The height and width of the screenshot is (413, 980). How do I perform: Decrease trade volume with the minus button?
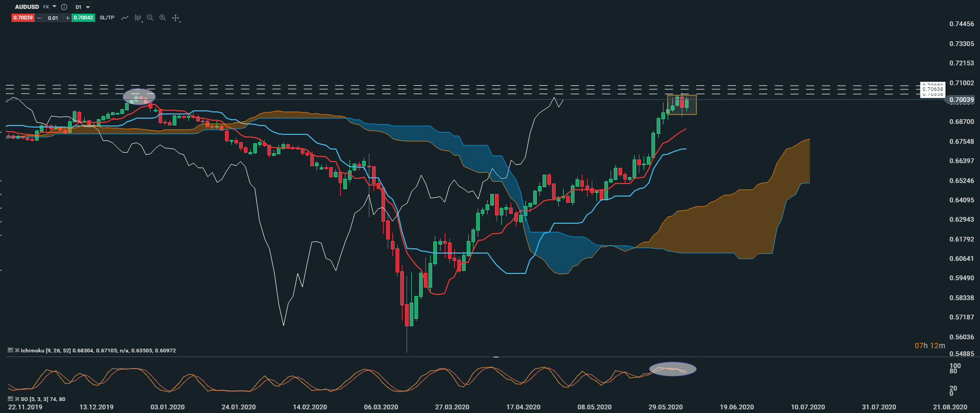coord(39,18)
